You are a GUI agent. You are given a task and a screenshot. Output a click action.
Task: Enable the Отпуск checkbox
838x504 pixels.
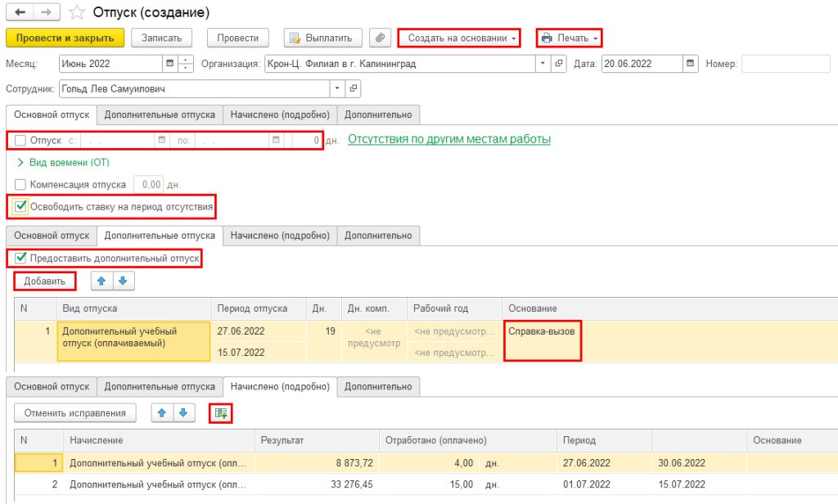pos(20,141)
